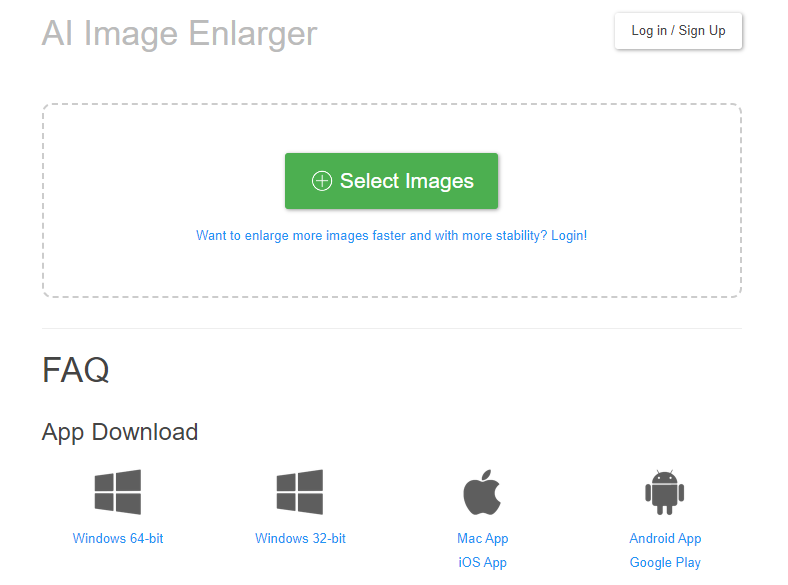Click the App Download heading
Screen dimensions: 788x585
120,432
